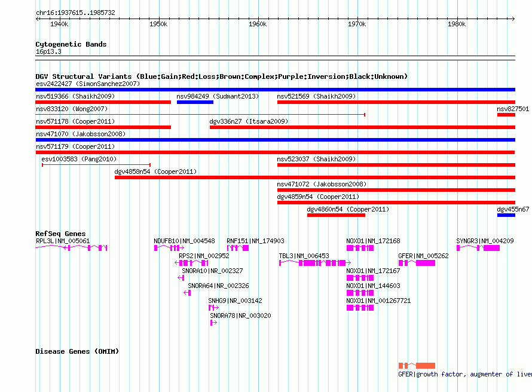Viewport: 532px width, 392px height.
Task: Select the dgv4860n54 (Cooper2011) short red bar
Action: click(x=336, y=215)
